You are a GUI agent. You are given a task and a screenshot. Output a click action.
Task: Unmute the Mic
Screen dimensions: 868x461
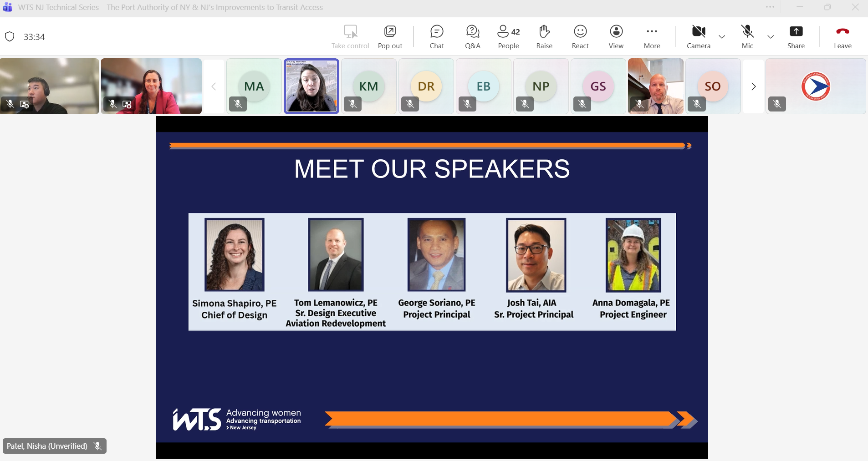coord(747,36)
